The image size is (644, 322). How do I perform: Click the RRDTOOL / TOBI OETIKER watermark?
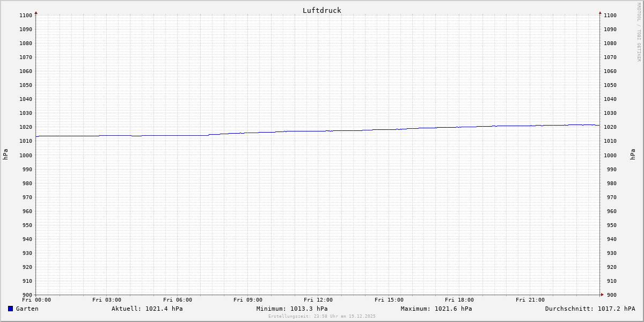(x=639, y=32)
